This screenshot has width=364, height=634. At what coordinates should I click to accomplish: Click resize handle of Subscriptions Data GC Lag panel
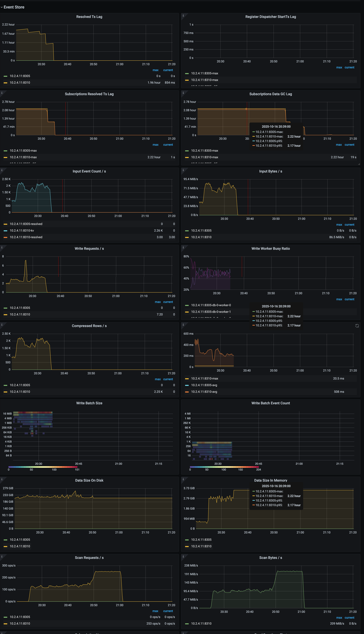pyautogui.click(x=359, y=164)
